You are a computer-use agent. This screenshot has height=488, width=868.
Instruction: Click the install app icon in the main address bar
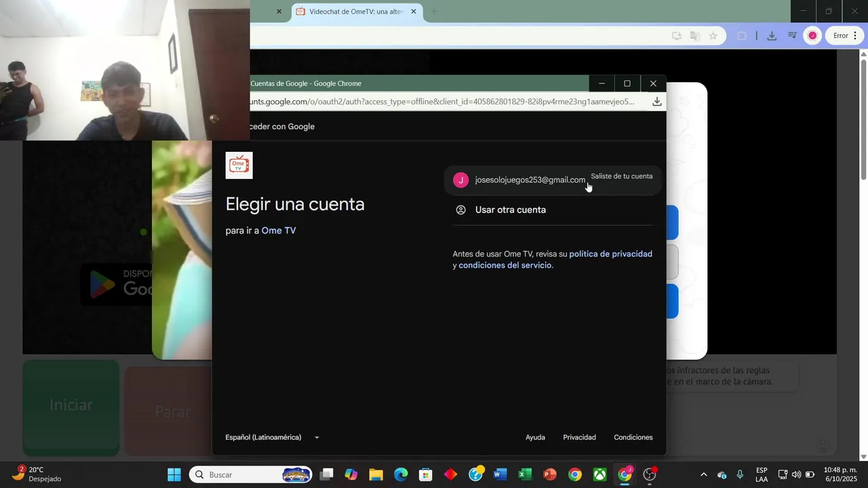coord(676,36)
